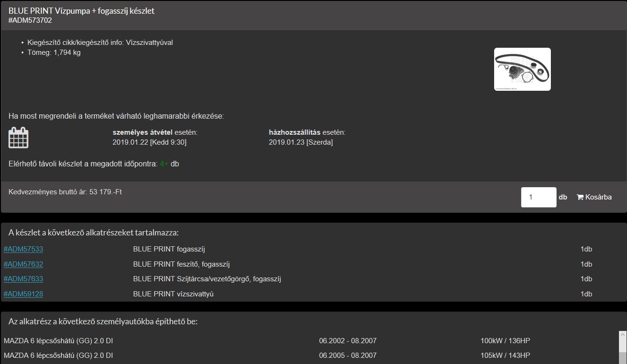The image size is (627, 364).
Task: Open the #ADM57633 part link
Action: (23, 279)
